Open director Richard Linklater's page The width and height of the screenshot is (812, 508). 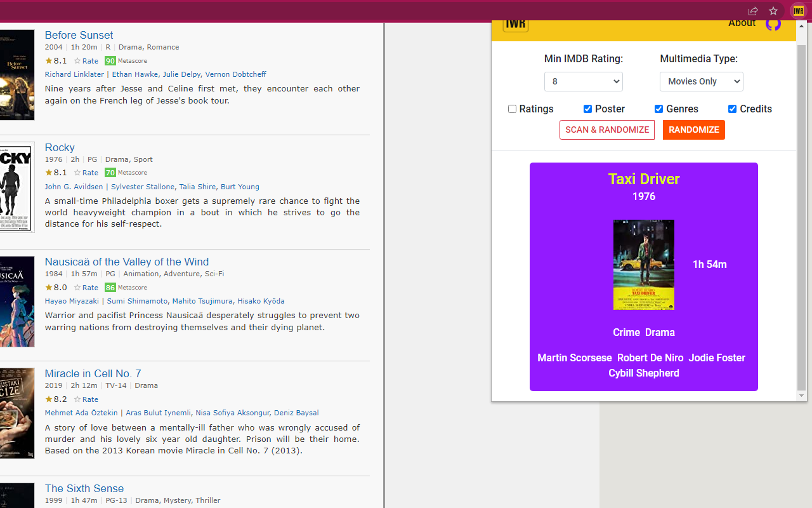(74, 74)
